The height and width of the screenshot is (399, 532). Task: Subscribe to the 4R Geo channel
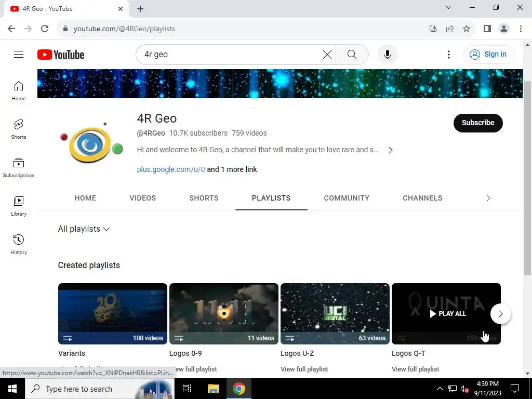[x=478, y=123]
